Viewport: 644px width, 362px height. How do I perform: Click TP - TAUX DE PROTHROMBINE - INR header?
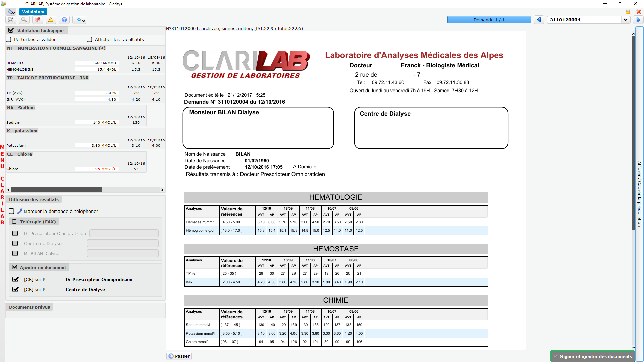[48, 78]
